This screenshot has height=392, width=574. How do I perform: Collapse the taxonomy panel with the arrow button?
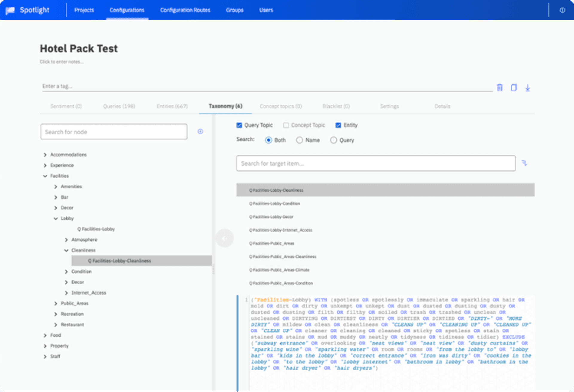coord(225,238)
